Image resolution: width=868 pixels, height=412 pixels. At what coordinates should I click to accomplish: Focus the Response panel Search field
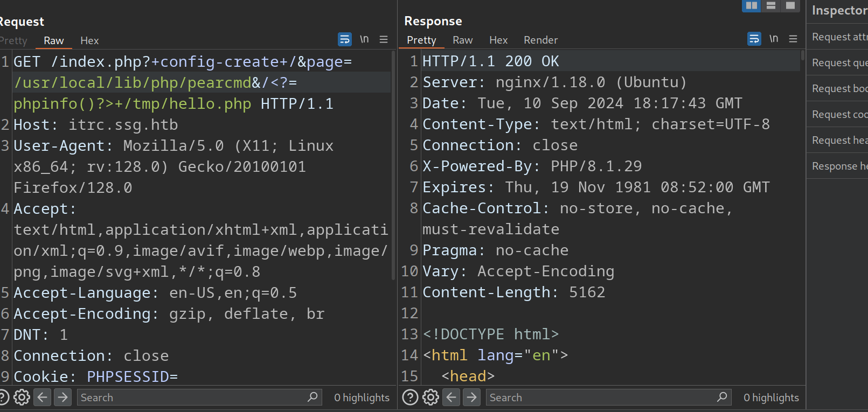click(x=609, y=397)
